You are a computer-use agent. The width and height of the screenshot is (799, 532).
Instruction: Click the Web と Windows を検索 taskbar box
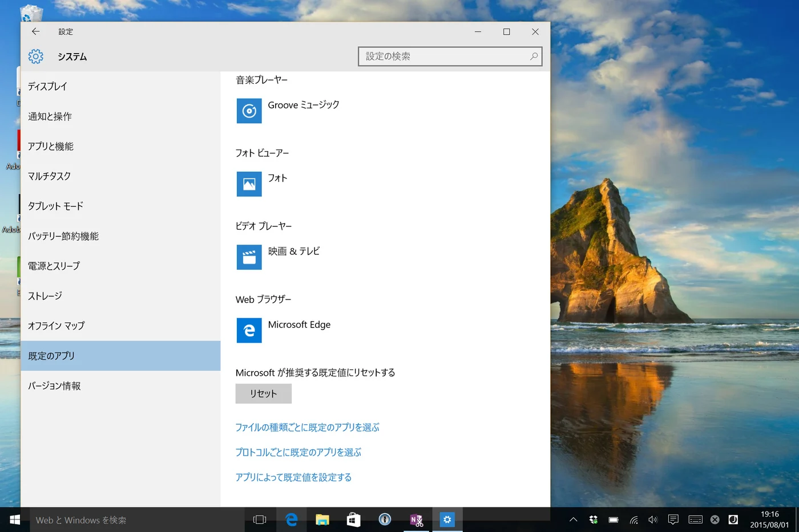click(137, 519)
